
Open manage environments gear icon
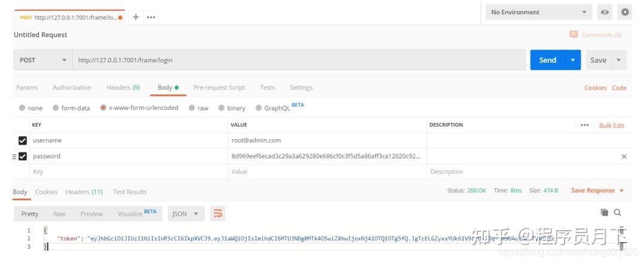(x=625, y=12)
